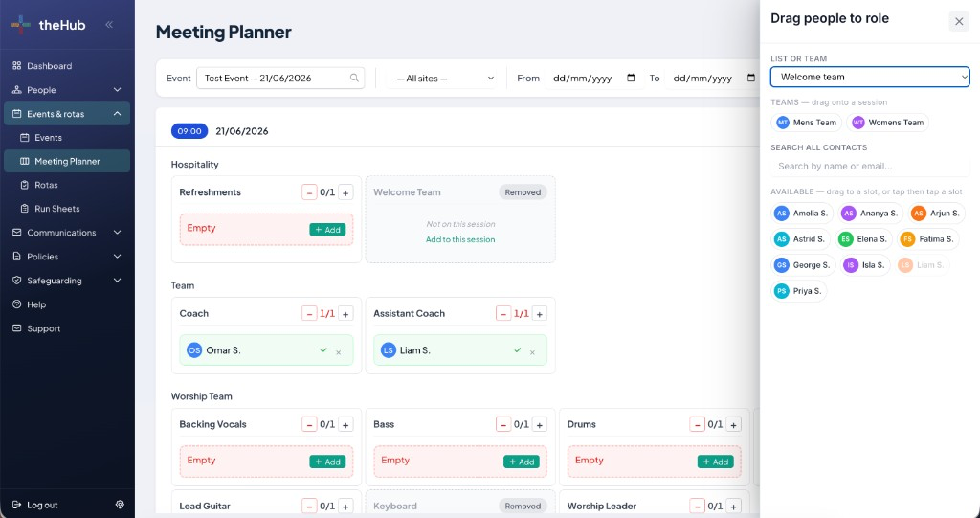Click Search by name or email field

point(870,167)
